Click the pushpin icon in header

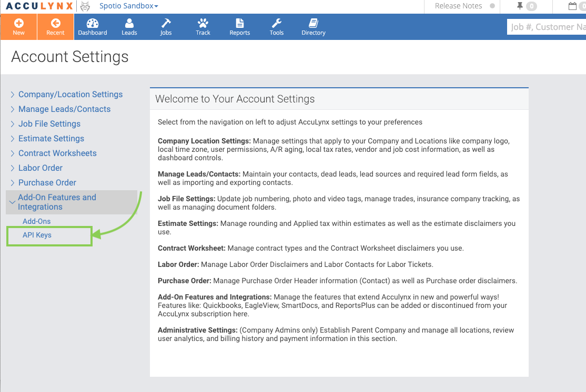tap(520, 6)
